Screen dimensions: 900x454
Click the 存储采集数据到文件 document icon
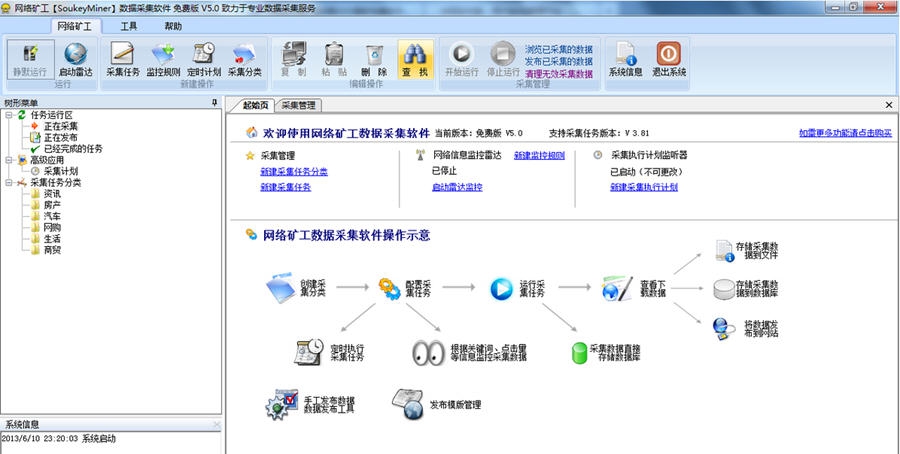click(724, 251)
